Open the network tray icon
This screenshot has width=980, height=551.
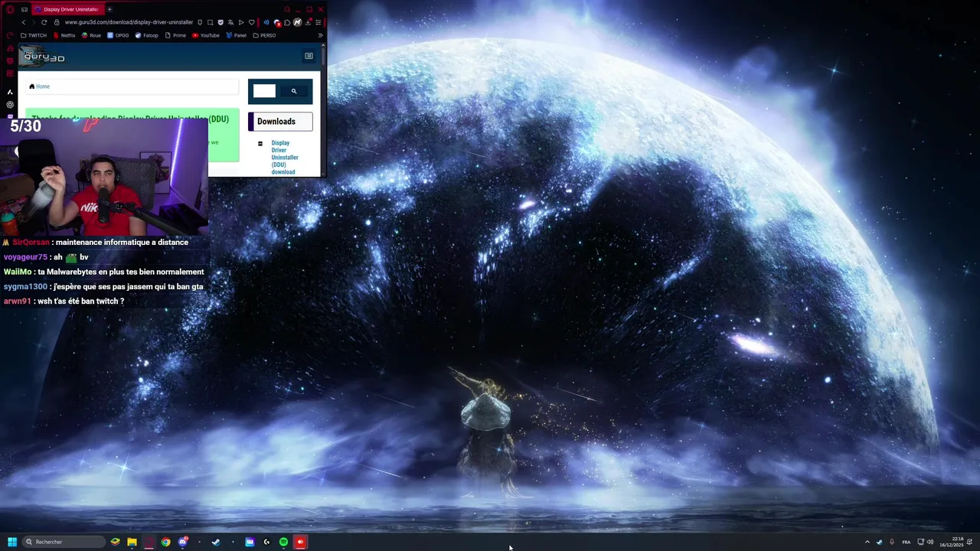coord(921,542)
